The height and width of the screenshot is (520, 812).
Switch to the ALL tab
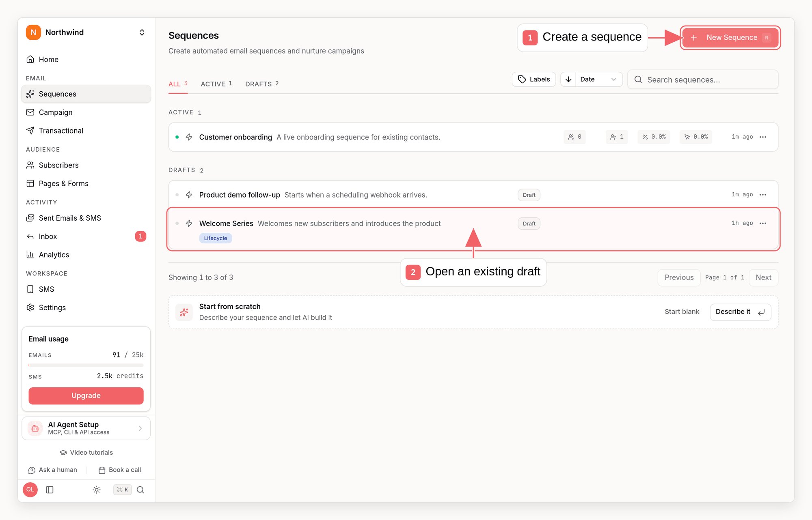(178, 84)
